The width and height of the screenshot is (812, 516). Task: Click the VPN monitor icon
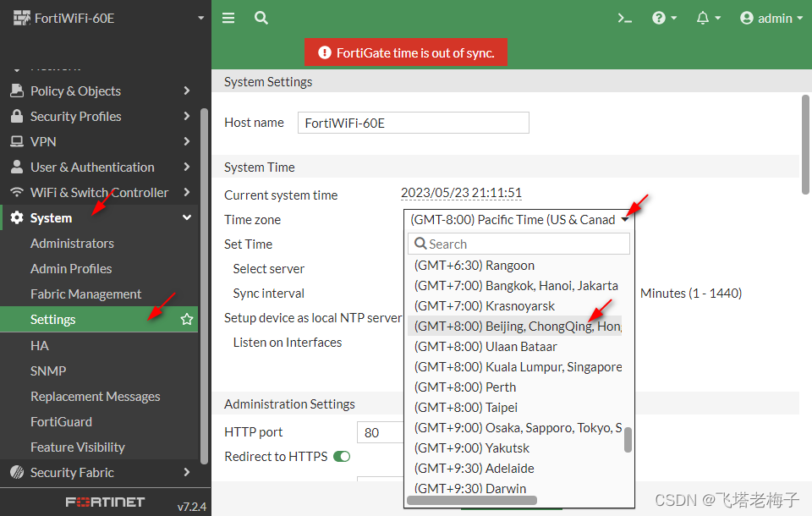tap(17, 141)
